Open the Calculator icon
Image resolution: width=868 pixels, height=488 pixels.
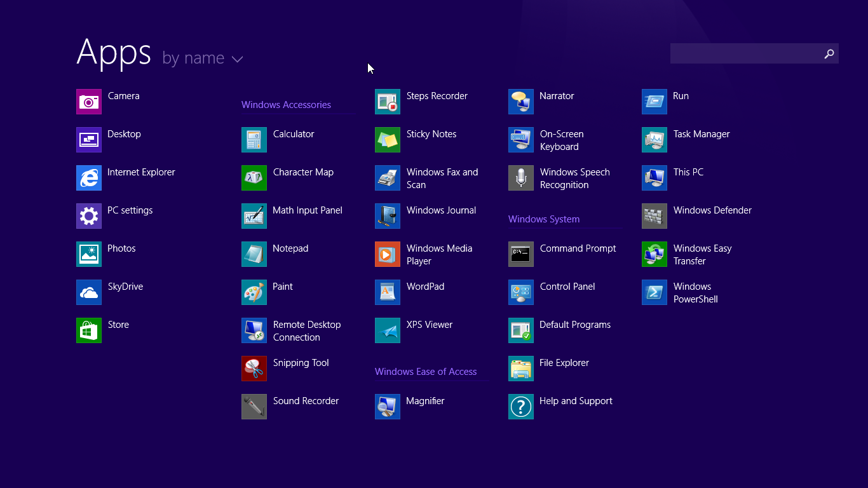pos(254,140)
